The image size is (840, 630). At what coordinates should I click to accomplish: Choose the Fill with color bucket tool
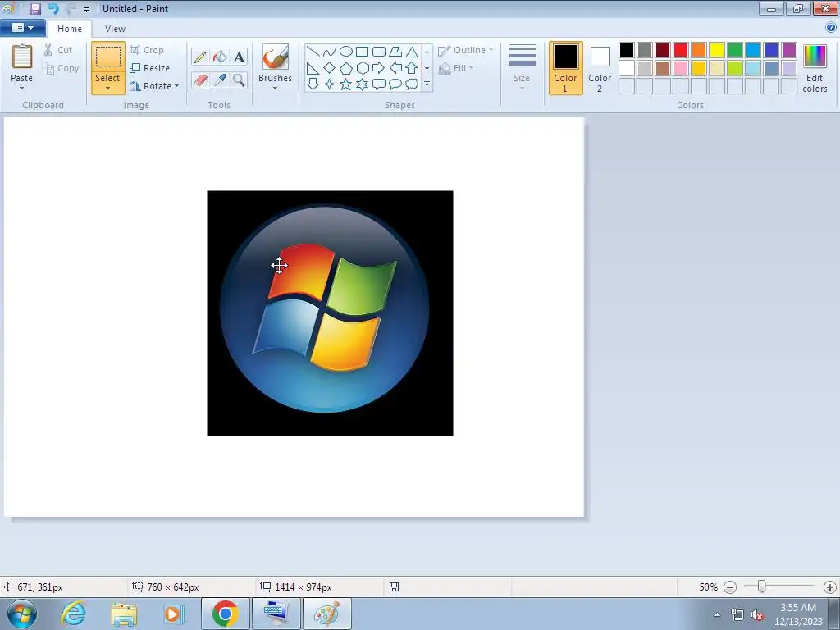click(x=220, y=57)
